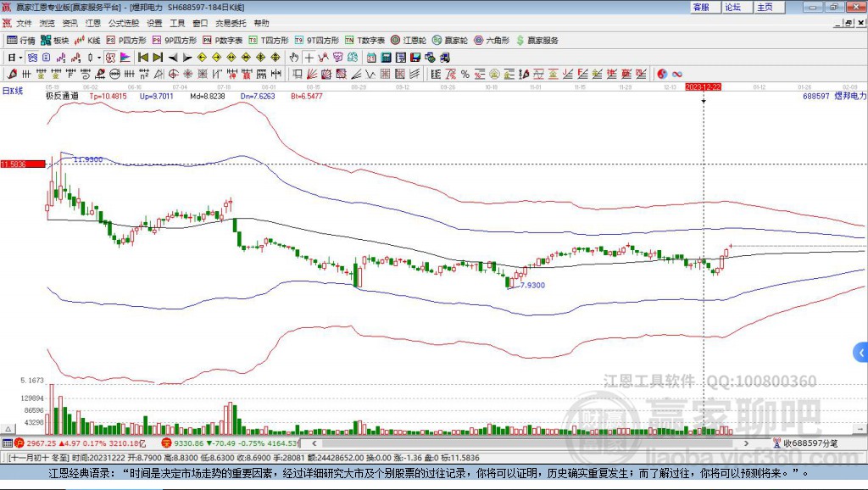Screen dimensions: 868x490
Task: Open the 文件 menu
Action: [x=24, y=23]
